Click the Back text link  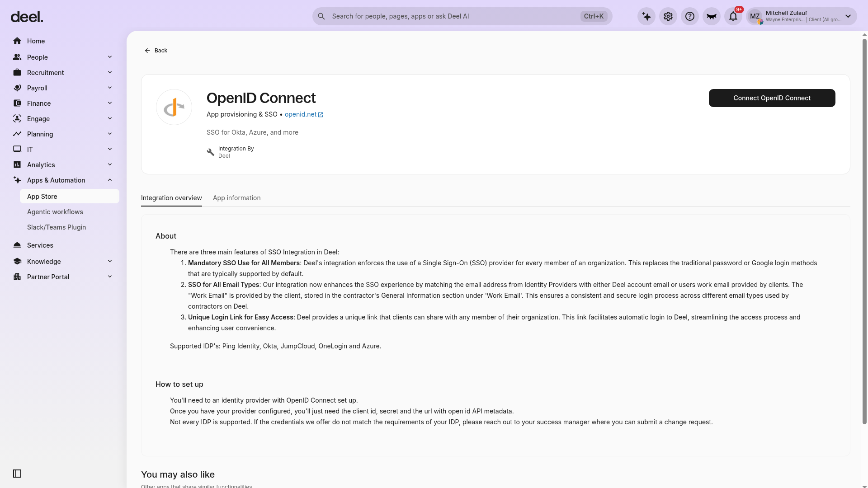pos(161,51)
